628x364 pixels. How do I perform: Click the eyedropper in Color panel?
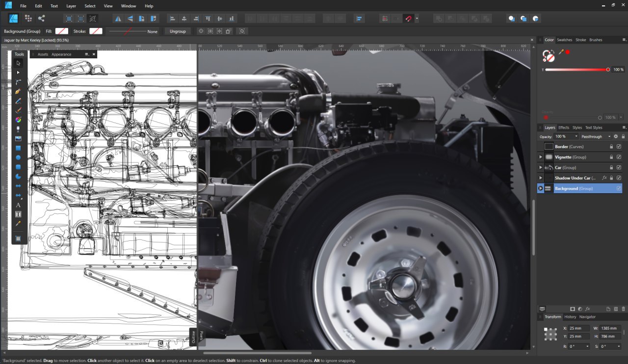561,52
